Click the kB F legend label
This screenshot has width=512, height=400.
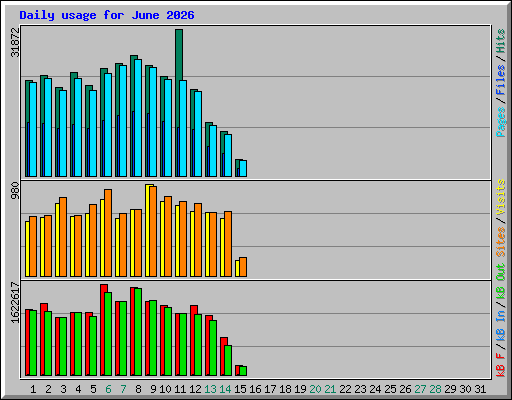click(x=501, y=365)
